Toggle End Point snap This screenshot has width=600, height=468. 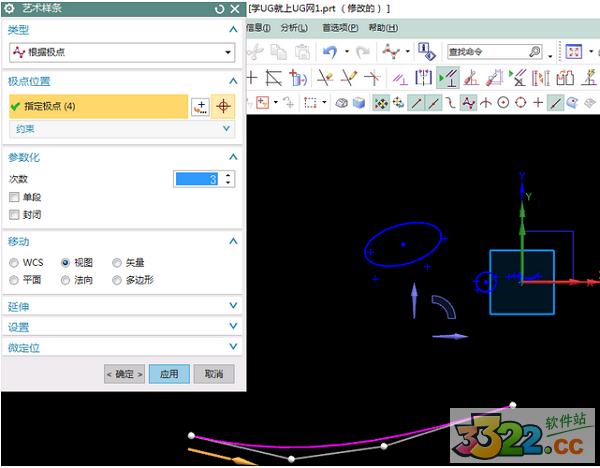click(x=416, y=103)
